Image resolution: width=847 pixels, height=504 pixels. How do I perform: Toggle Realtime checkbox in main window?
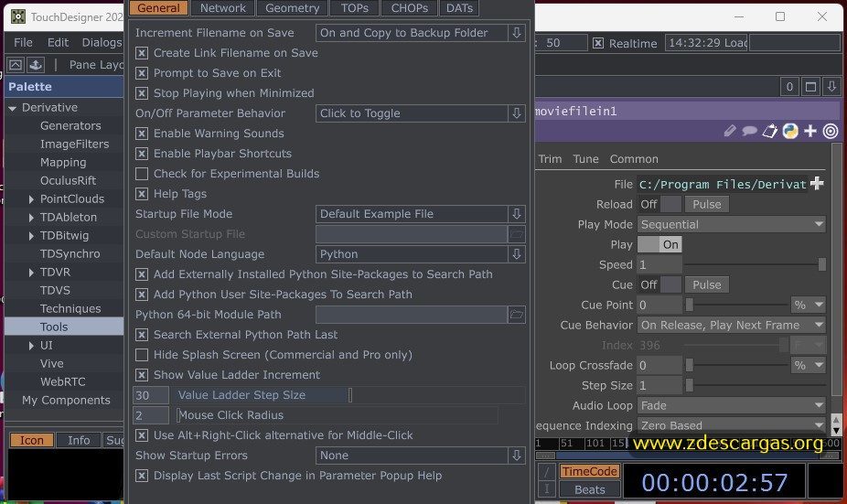[x=598, y=43]
